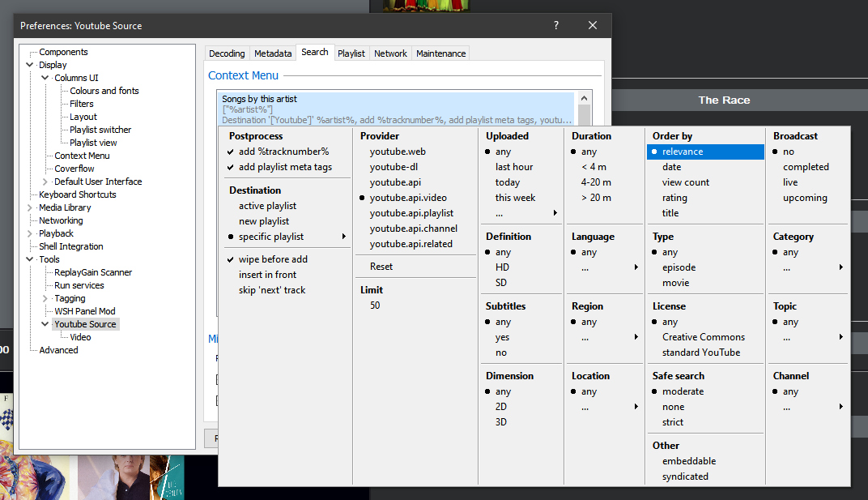Select Creative Commons license
This screenshot has height=500, width=868.
pyautogui.click(x=703, y=337)
